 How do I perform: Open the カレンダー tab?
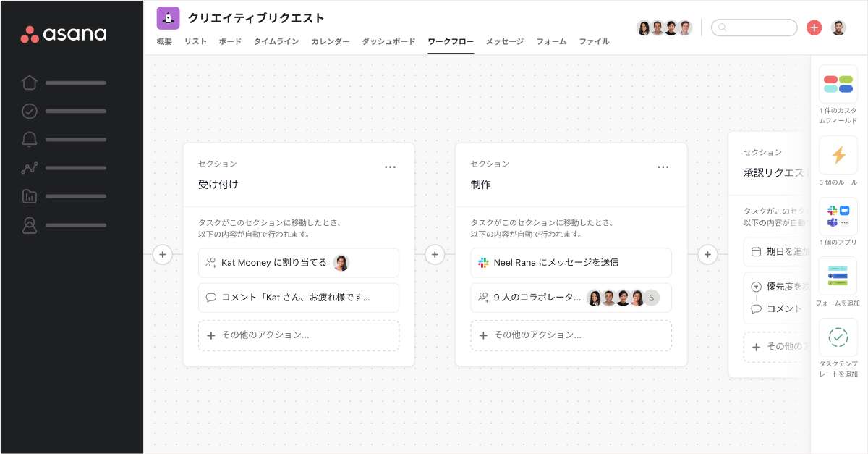tap(331, 42)
